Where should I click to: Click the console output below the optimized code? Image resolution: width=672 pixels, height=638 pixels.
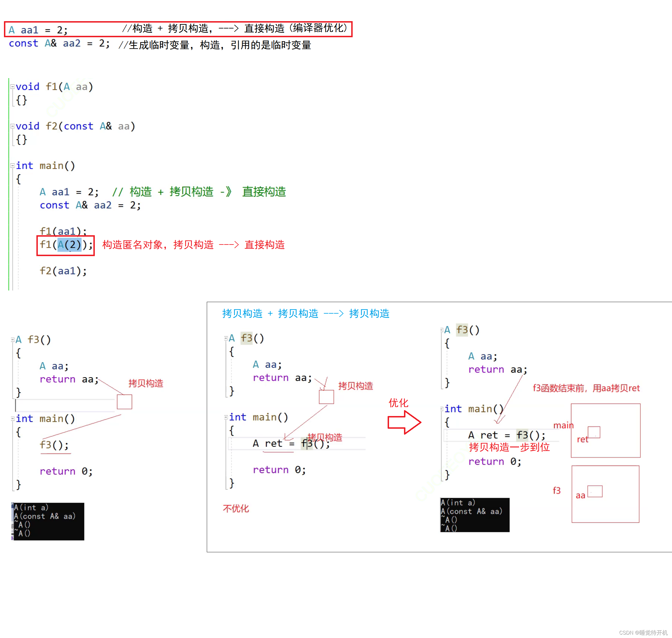click(x=475, y=515)
